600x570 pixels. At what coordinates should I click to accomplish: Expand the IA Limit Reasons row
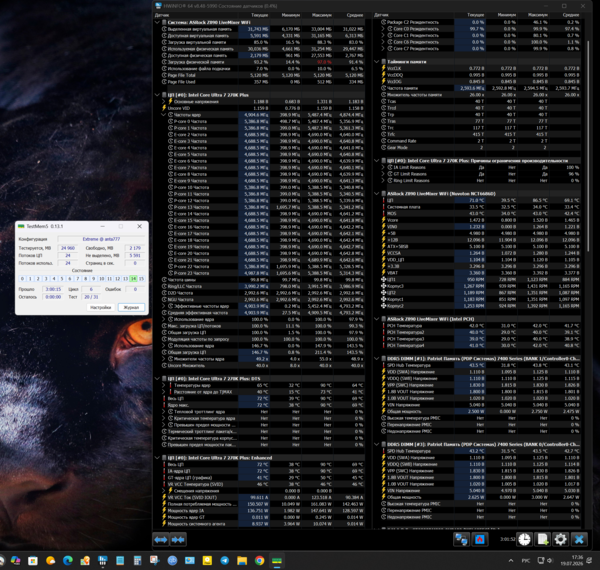pyautogui.click(x=383, y=167)
